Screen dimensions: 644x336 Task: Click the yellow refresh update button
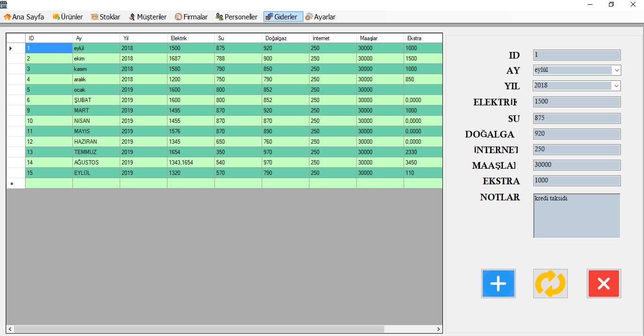[550, 284]
